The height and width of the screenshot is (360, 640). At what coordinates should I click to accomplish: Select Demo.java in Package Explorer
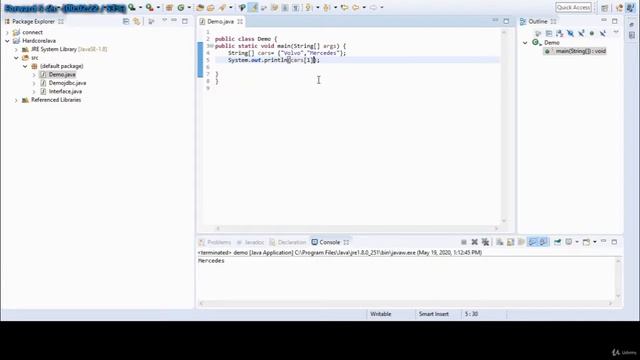click(x=62, y=74)
